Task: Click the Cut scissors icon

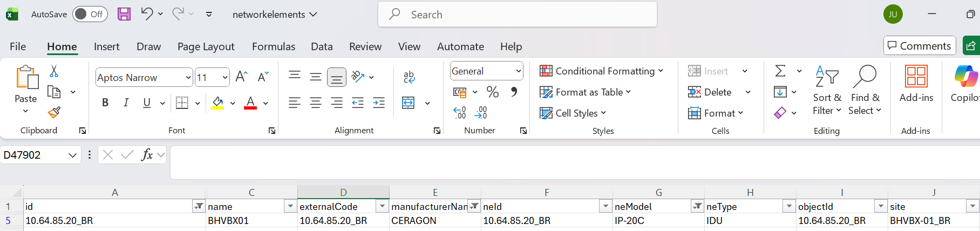Action: (x=54, y=71)
